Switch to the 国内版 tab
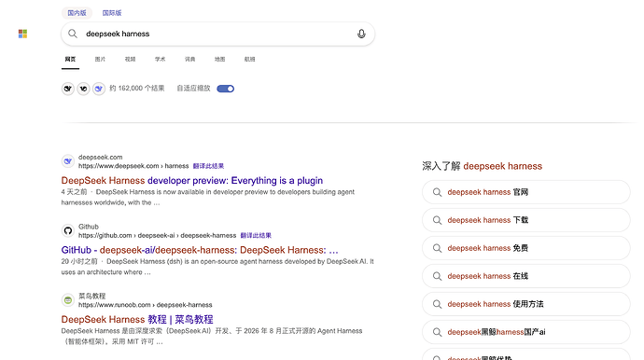The height and width of the screenshot is (360, 644). point(77,13)
